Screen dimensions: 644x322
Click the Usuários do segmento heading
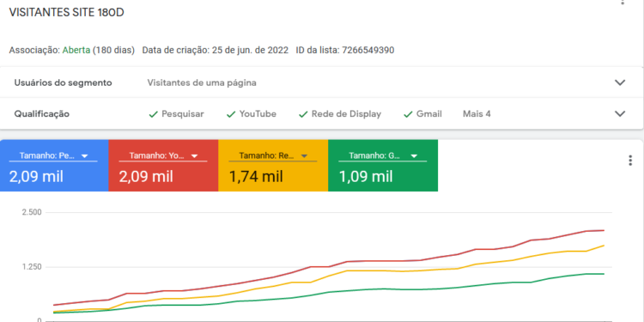64,83
